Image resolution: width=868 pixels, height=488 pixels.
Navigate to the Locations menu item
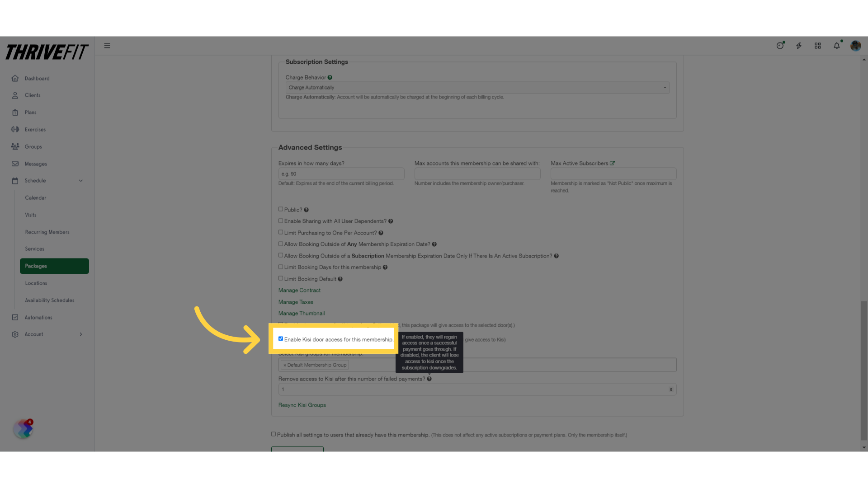point(36,283)
